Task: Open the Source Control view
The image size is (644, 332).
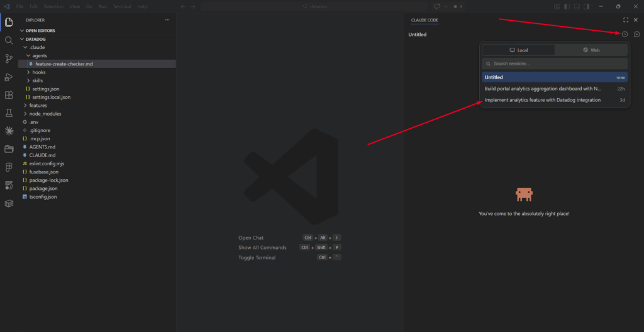Action: 9,58
